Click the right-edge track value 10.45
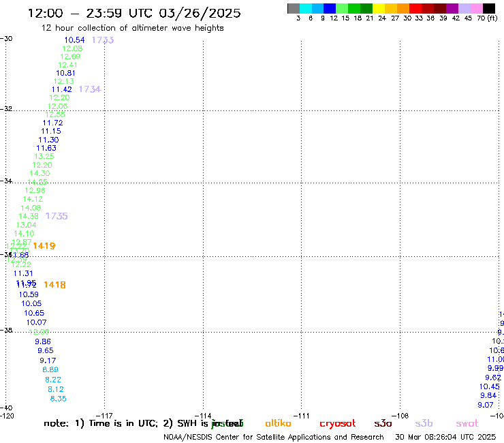Image resolution: width=504 pixels, height=443 pixels. pos(490,386)
